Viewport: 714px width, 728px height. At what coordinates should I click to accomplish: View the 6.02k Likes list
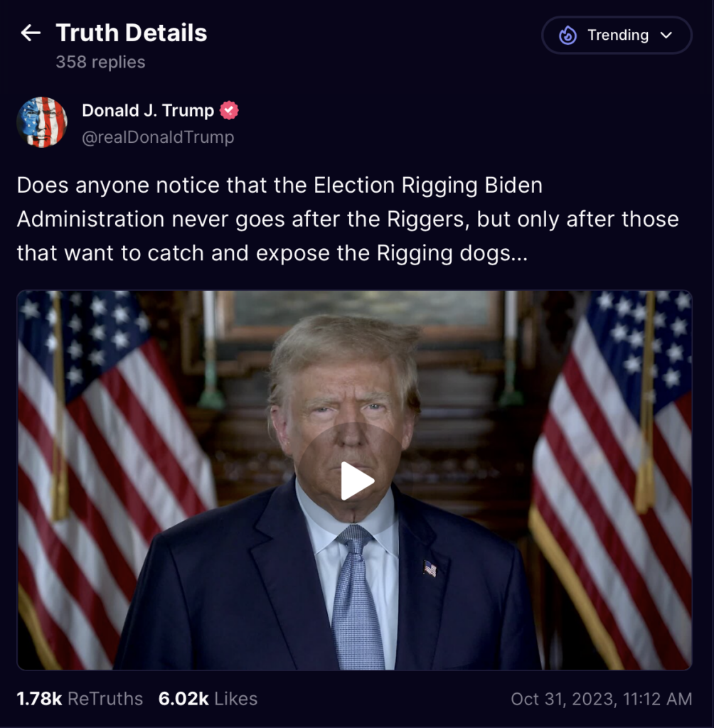click(208, 699)
